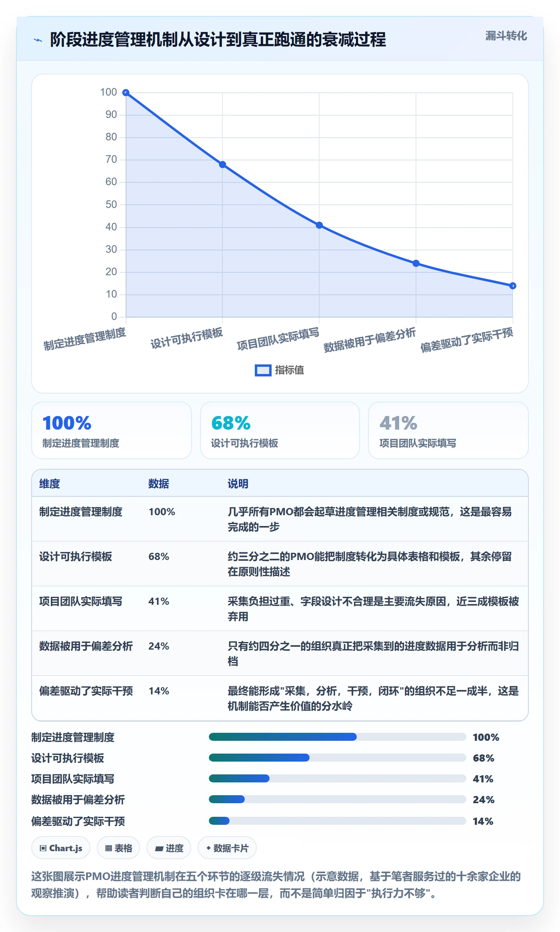Click table cell 制定进度管理制度
This screenshot has height=932, width=560.
point(81,512)
